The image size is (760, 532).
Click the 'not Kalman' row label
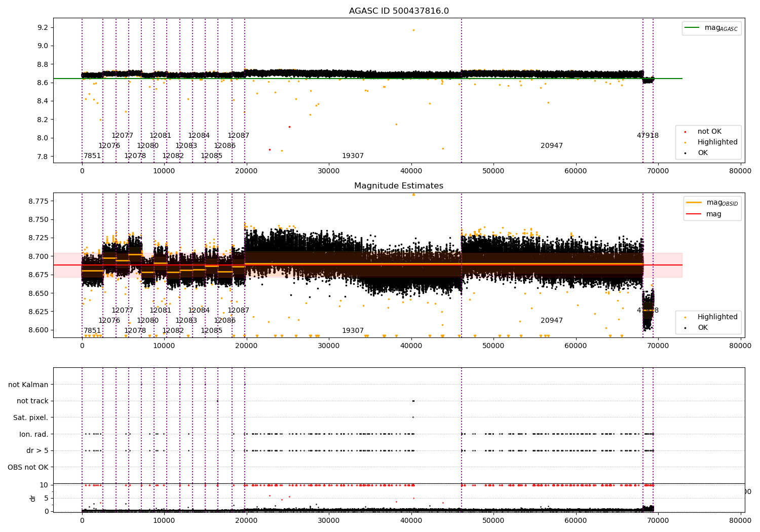(x=28, y=385)
